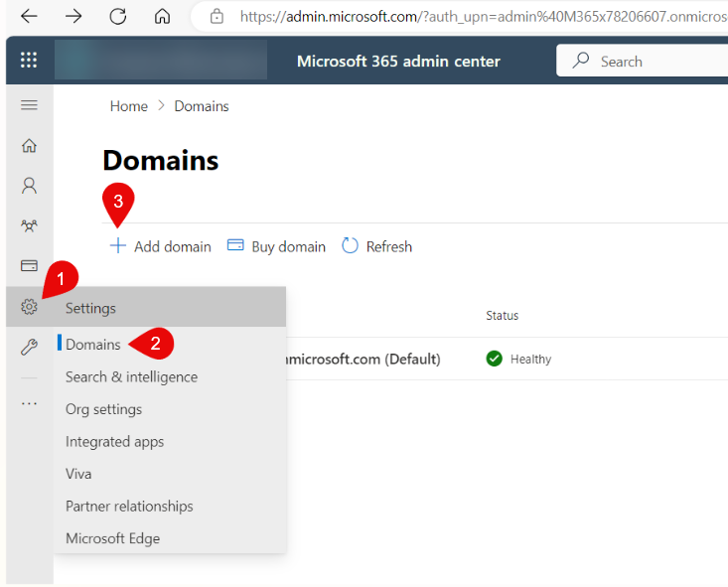Click the admin.microsoft.com address bar URL
This screenshot has height=587, width=728.
(x=483, y=17)
